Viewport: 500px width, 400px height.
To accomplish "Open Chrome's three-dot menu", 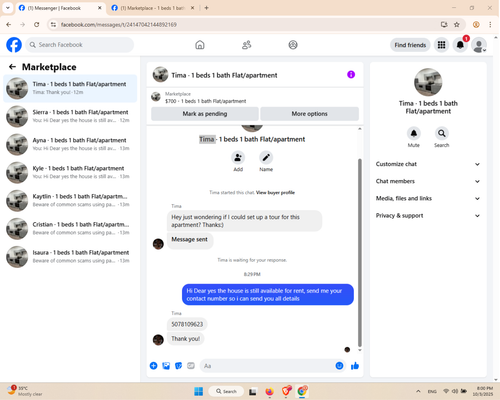I will (490, 24).
